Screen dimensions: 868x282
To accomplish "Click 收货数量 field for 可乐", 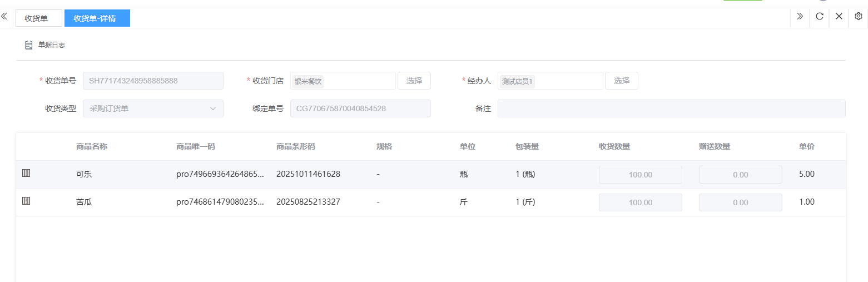I will click(x=640, y=175).
